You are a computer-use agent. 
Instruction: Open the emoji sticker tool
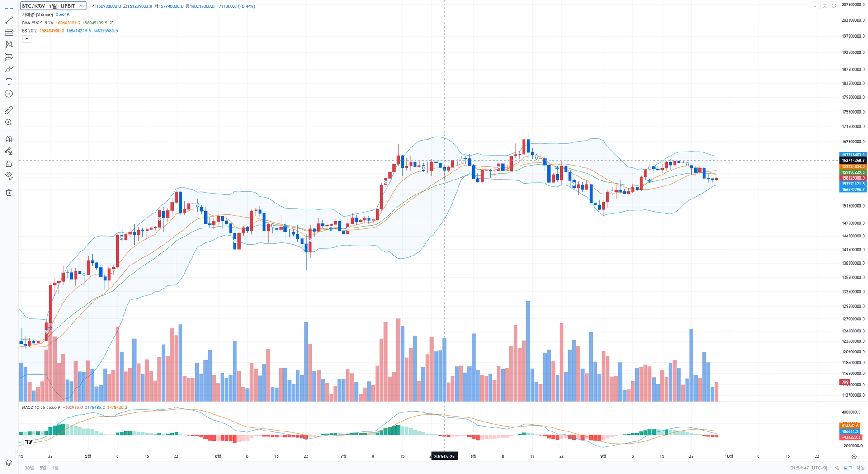9,94
